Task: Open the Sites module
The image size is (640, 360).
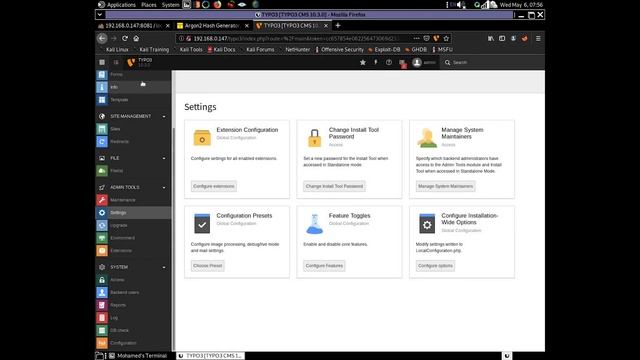Action: [133, 129]
